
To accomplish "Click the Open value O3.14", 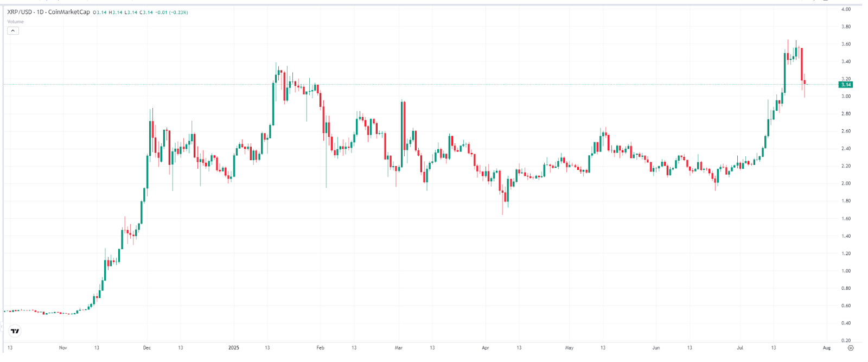I will 100,12.
